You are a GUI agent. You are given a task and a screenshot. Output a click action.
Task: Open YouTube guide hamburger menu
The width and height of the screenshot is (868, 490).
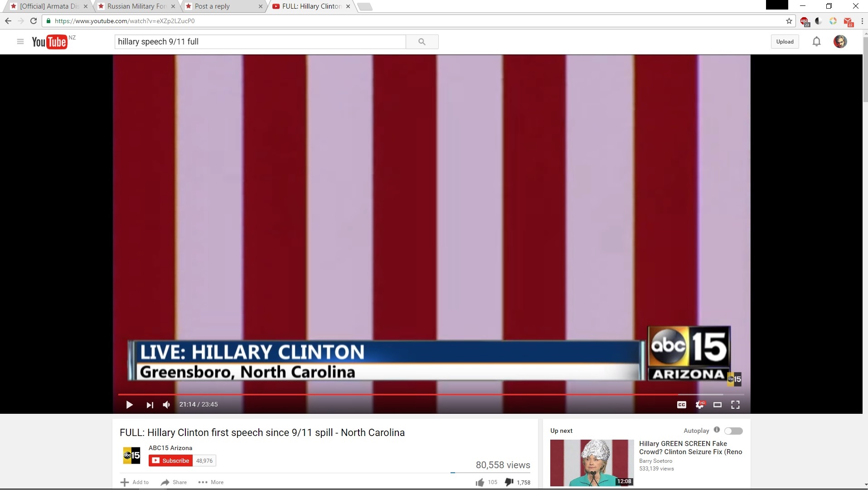tap(20, 42)
